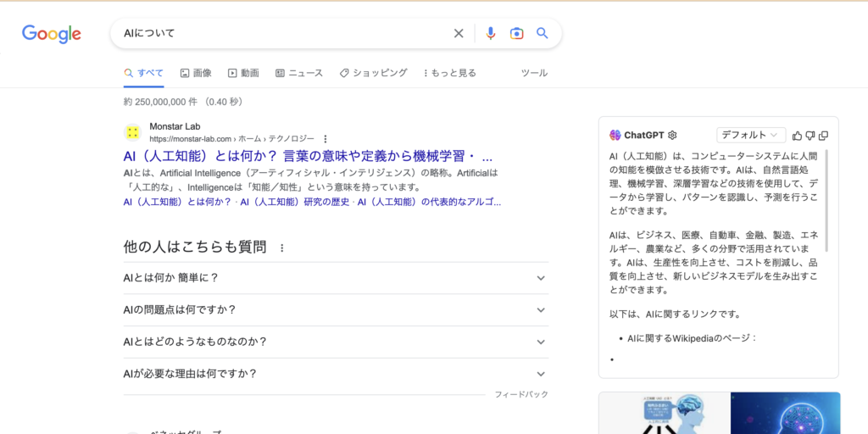This screenshot has height=434, width=868.
Task: Click the ChatGPT panel title
Action: click(x=644, y=135)
